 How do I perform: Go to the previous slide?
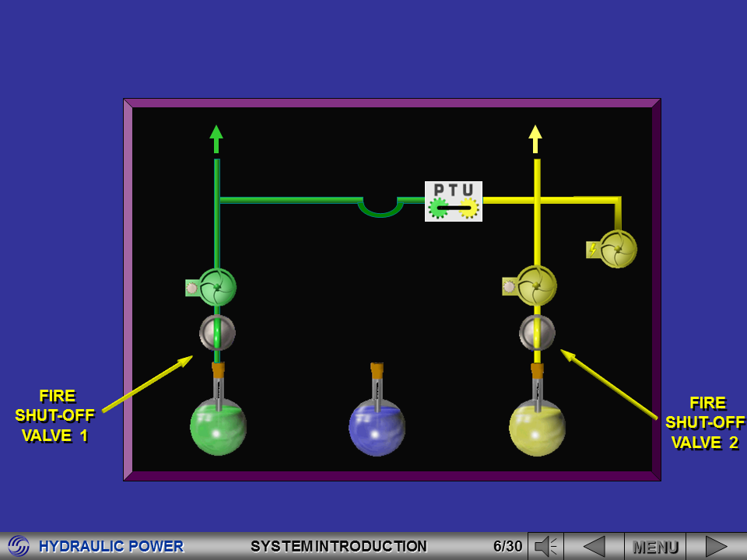[594, 546]
